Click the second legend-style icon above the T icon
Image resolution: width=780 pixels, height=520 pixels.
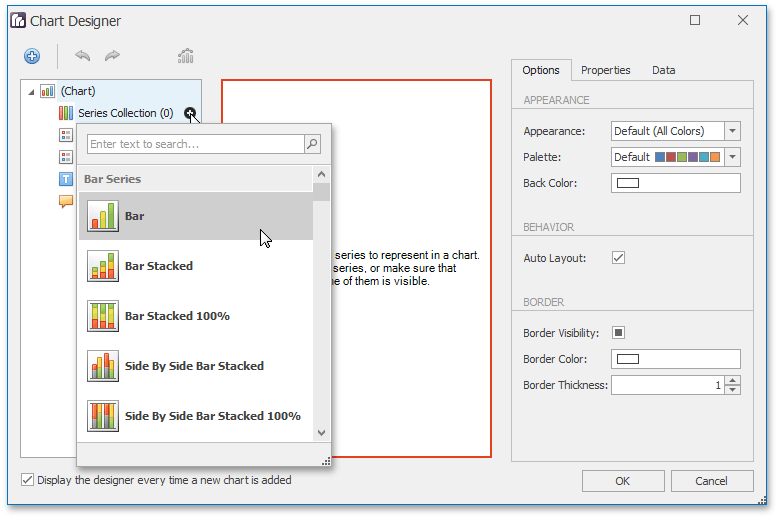pos(66,157)
